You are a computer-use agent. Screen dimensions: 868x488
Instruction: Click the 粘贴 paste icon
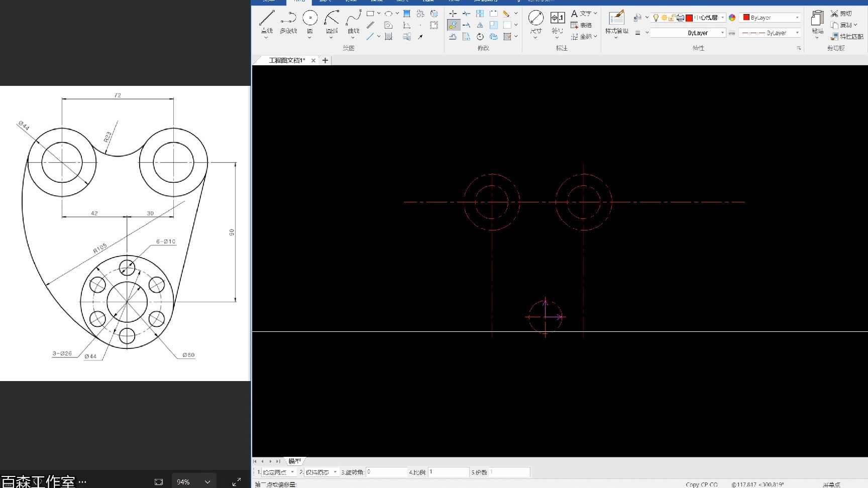pyautogui.click(x=817, y=22)
